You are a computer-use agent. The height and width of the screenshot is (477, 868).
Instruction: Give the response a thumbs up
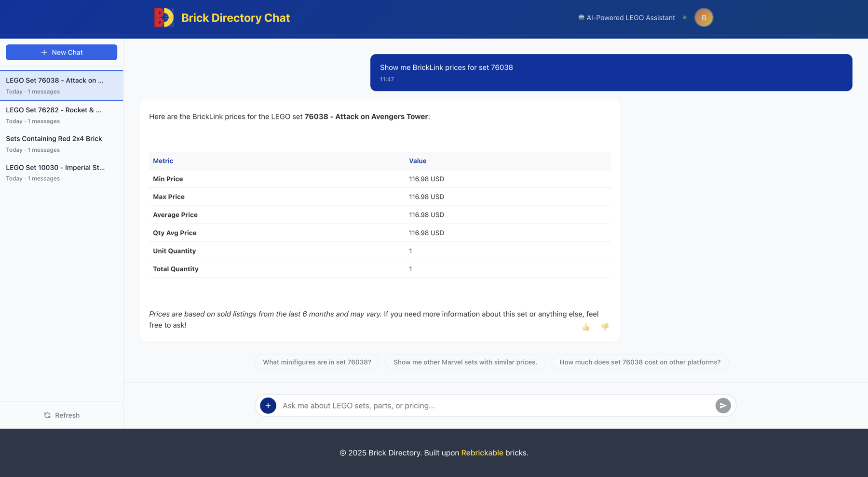click(586, 327)
